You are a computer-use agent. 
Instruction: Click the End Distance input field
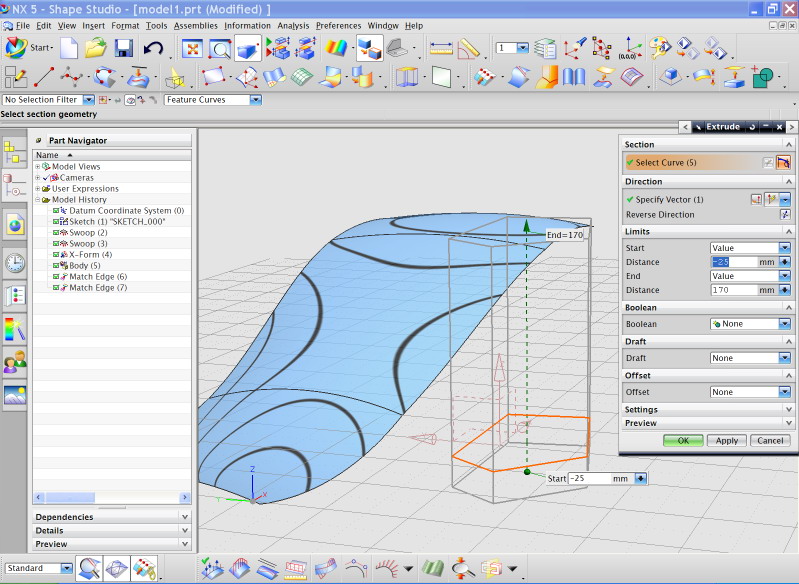pyautogui.click(x=733, y=290)
